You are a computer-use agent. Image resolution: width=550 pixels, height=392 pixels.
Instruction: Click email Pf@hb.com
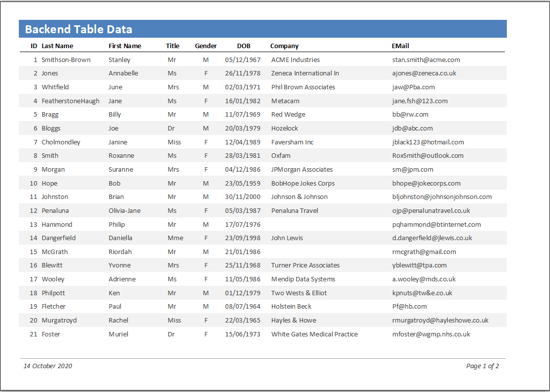[x=409, y=306]
